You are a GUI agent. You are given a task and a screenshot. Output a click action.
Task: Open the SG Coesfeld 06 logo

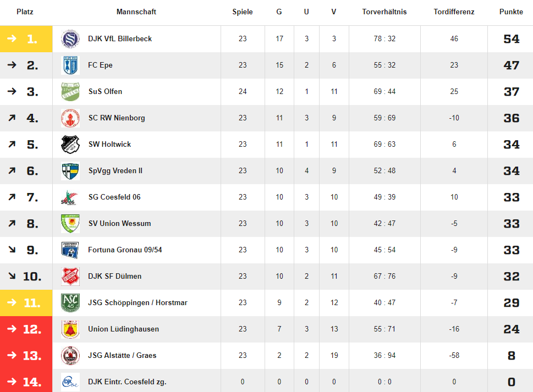coord(70,197)
